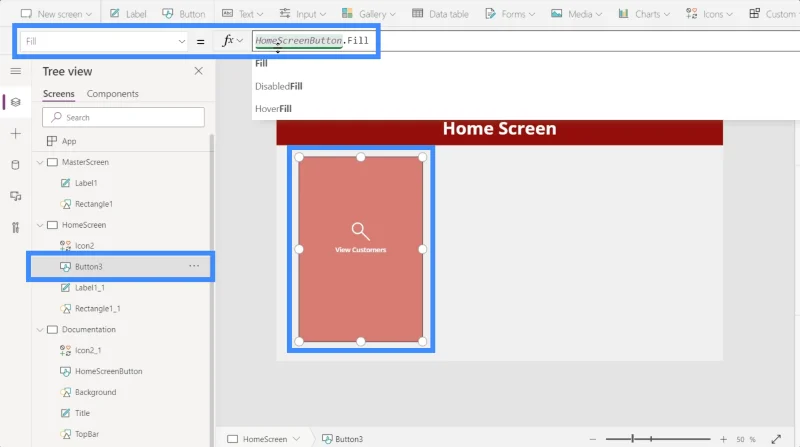The image size is (800, 447).
Task: Select the MasterScreen item
Action: 85,162
